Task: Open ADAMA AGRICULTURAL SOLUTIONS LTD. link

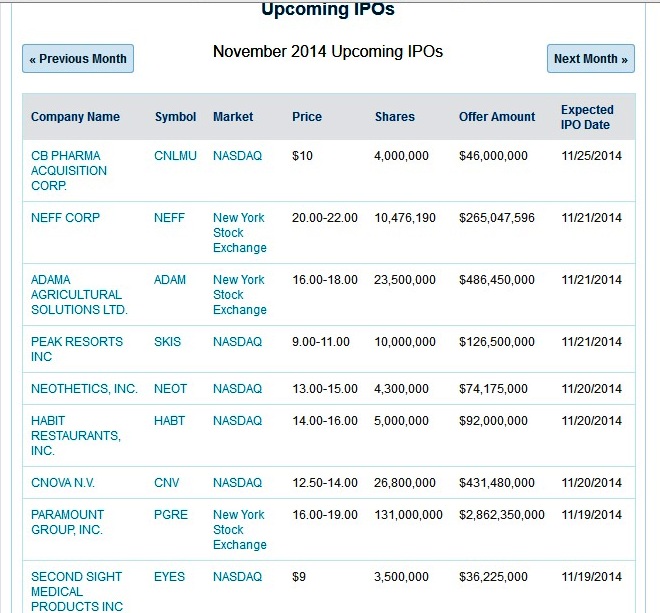Action: click(79, 295)
